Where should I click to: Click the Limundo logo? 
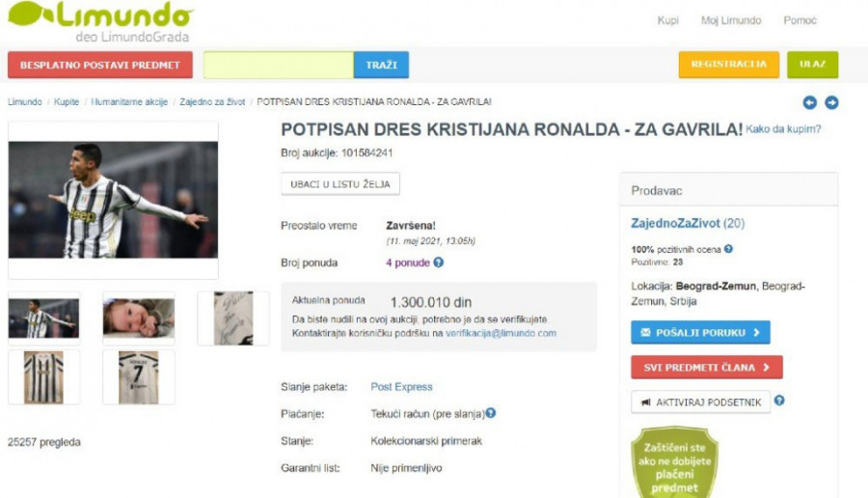pos(99,20)
